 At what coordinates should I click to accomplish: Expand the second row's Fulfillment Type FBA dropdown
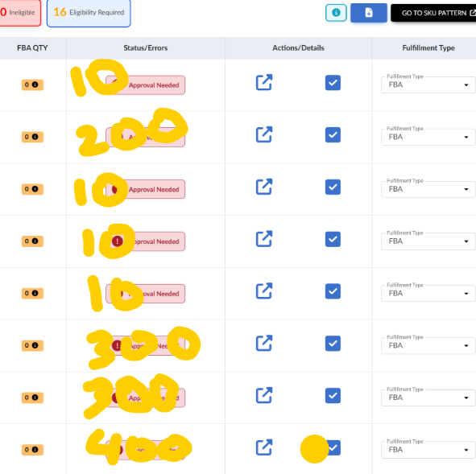(x=428, y=137)
